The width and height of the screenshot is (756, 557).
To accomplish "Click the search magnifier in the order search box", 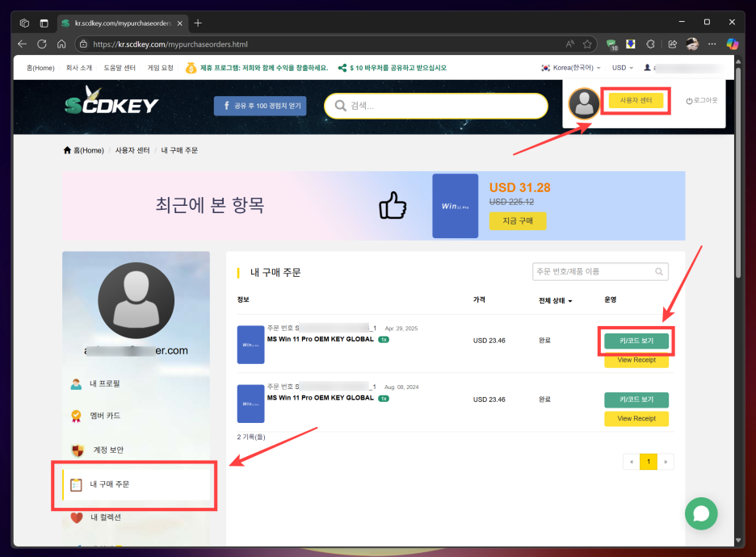I will click(x=658, y=272).
